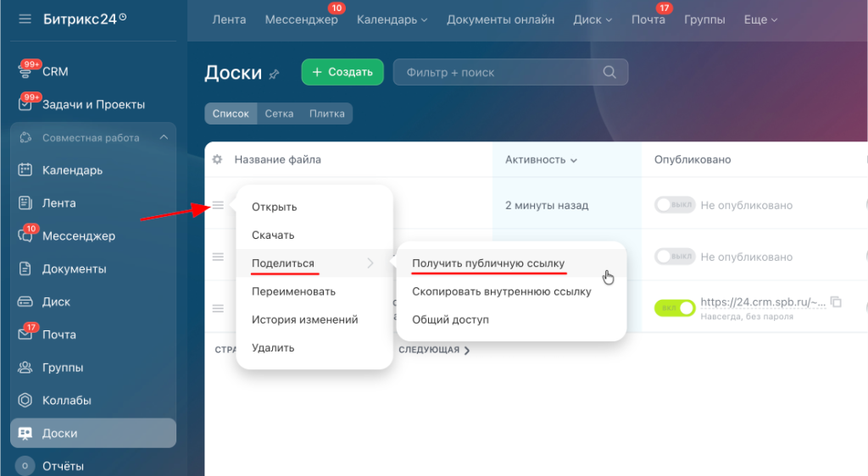Switch to the Сетка view tab
The height and width of the screenshot is (476, 868).
pyautogui.click(x=279, y=113)
